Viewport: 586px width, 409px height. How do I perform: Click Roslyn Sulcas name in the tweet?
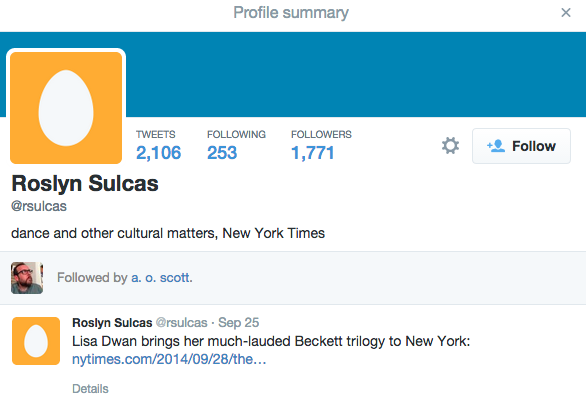click(112, 323)
